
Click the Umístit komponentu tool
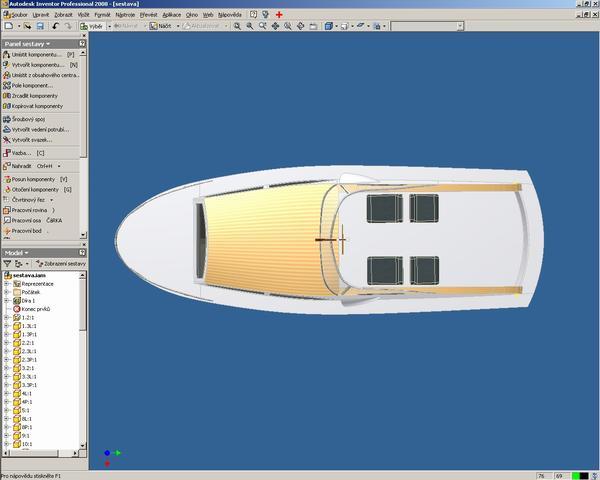pyautogui.click(x=36, y=55)
